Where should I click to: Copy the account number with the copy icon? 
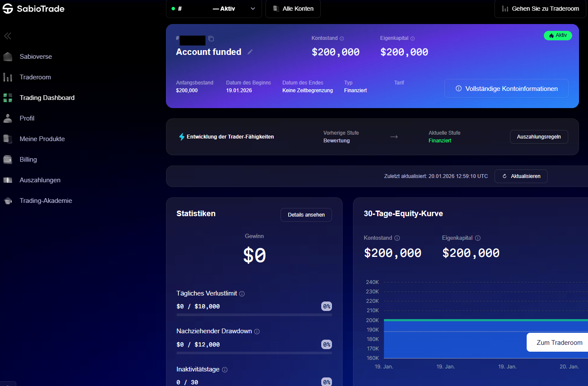211,38
